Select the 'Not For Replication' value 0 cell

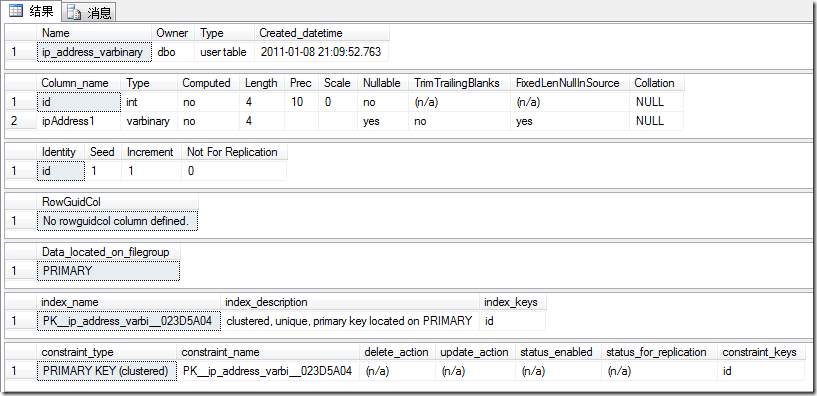pos(234,171)
